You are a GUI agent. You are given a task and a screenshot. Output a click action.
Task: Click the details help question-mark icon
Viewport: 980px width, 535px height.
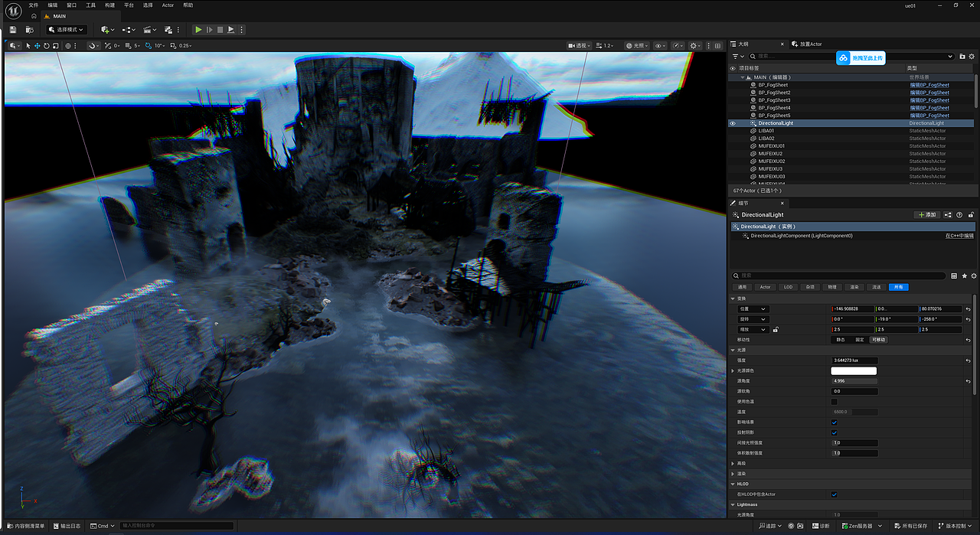click(x=959, y=215)
